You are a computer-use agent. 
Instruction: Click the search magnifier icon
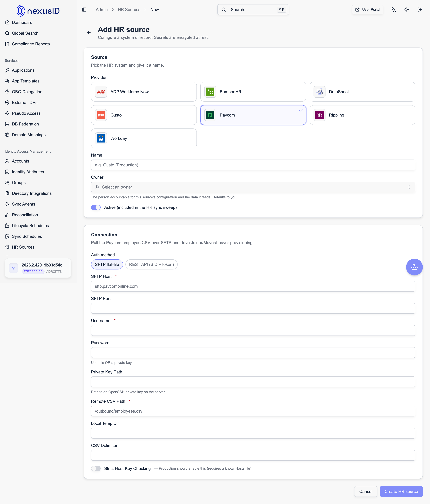tap(224, 10)
